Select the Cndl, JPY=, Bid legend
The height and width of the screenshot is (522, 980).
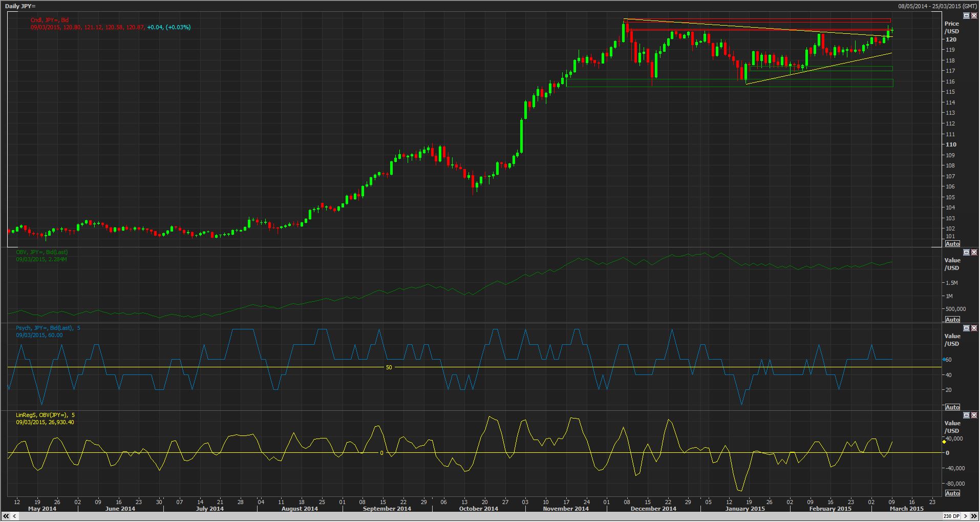tap(50, 20)
